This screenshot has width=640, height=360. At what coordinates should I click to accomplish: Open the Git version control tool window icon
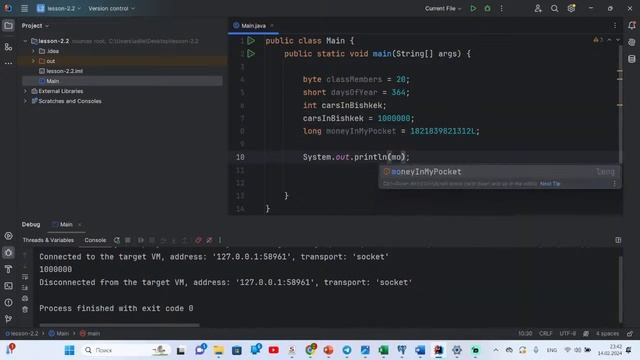tap(8, 319)
